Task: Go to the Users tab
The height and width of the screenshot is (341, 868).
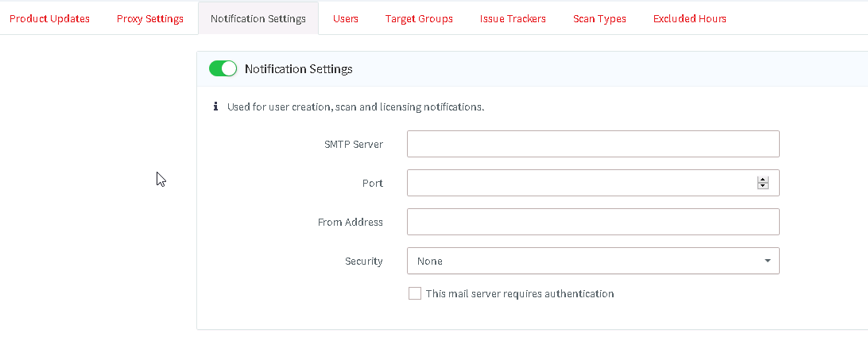Action: pos(346,18)
